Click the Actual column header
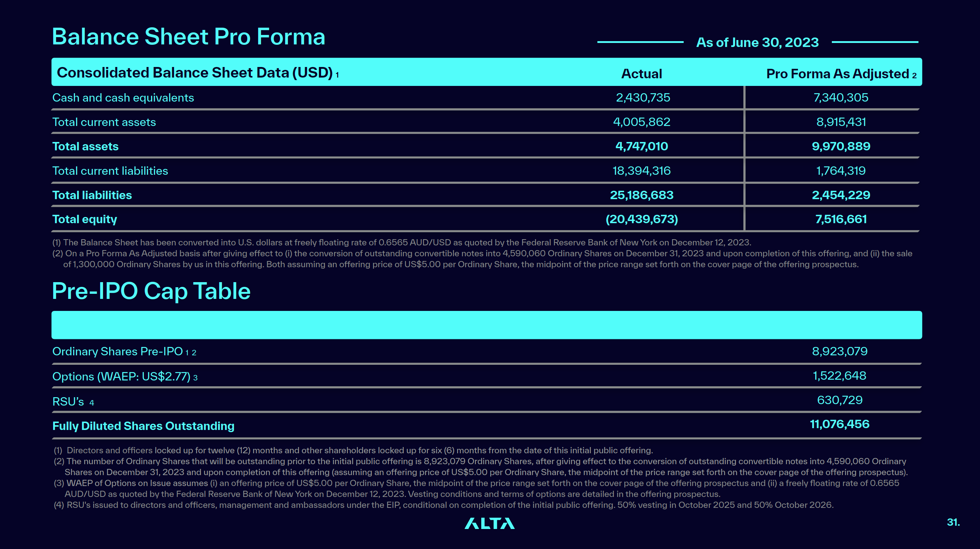 pyautogui.click(x=641, y=74)
